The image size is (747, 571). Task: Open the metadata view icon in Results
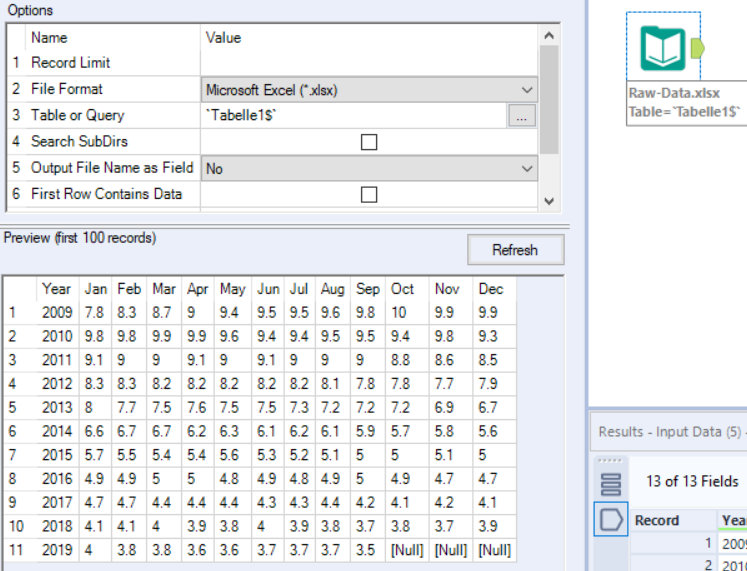tap(611, 484)
